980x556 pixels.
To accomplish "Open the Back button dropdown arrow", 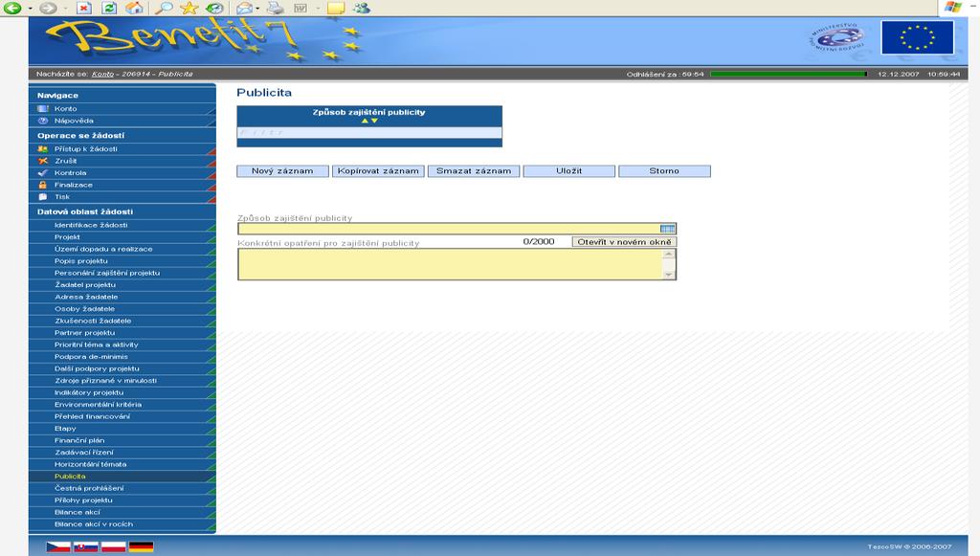I will pyautogui.click(x=30, y=9).
